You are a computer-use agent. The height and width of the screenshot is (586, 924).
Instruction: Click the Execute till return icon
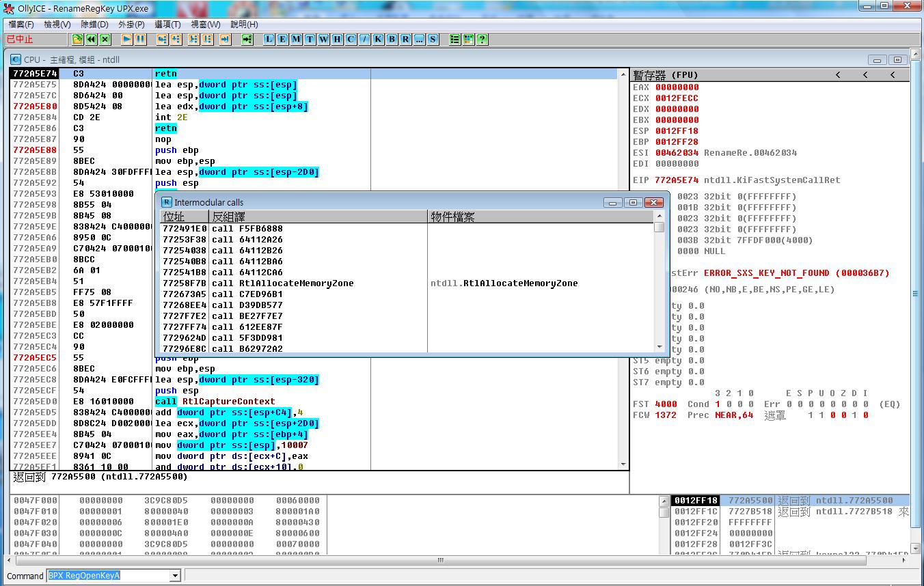click(225, 40)
